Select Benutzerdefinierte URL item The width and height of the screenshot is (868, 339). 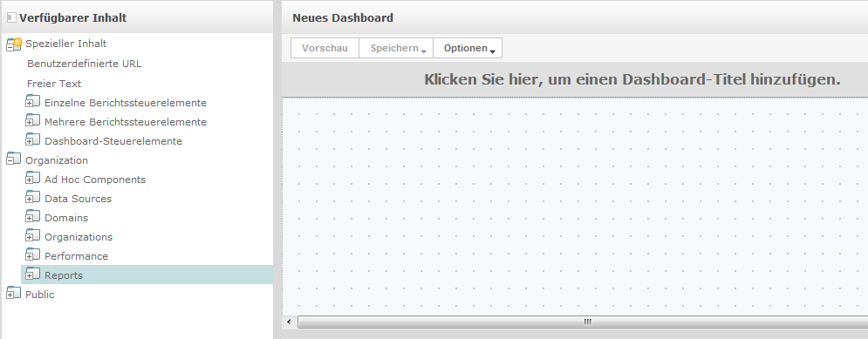(84, 64)
